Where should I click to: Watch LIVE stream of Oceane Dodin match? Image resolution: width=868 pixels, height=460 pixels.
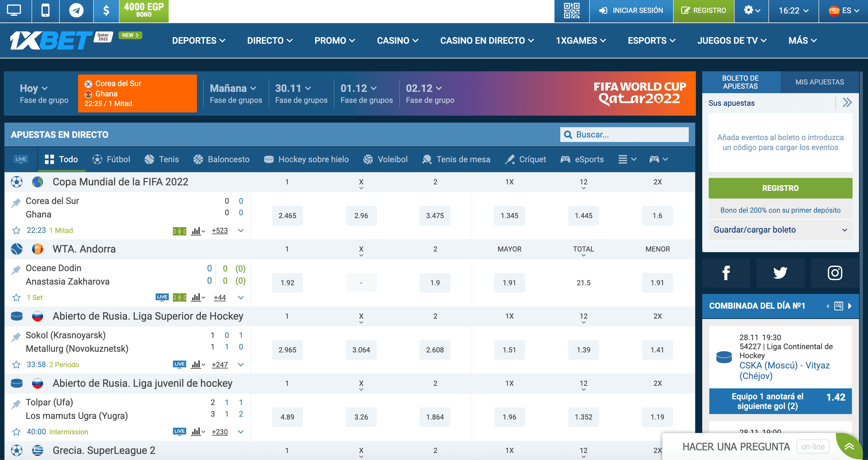pyautogui.click(x=162, y=297)
